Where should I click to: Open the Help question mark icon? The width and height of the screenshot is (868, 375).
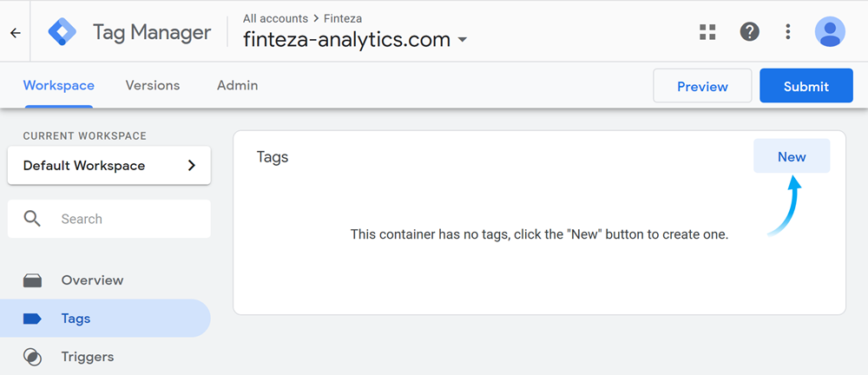click(749, 32)
